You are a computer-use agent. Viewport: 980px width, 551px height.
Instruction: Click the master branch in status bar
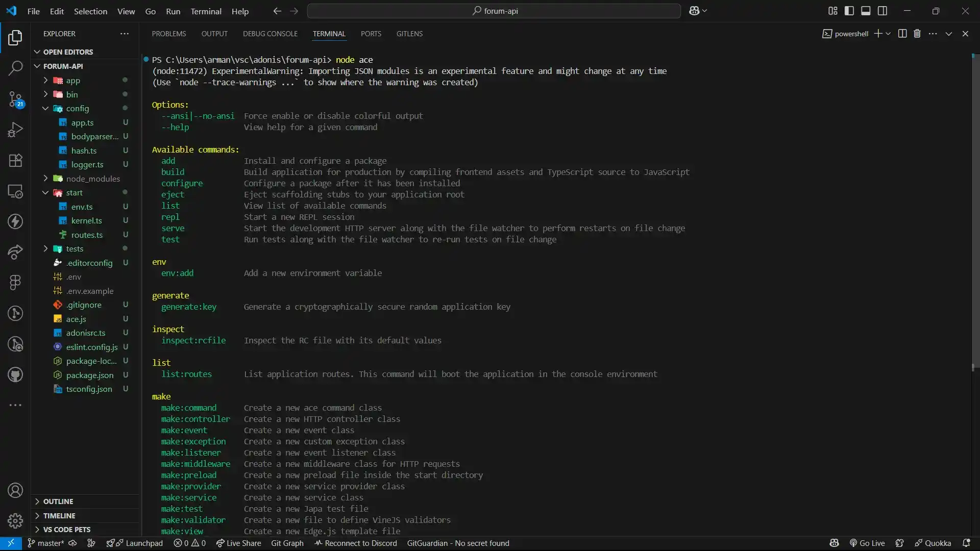coord(46,543)
